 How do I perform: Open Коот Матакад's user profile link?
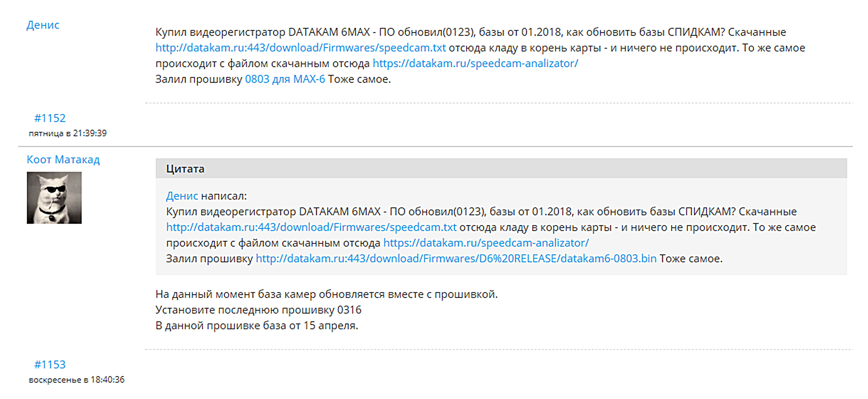pyautogui.click(x=63, y=160)
